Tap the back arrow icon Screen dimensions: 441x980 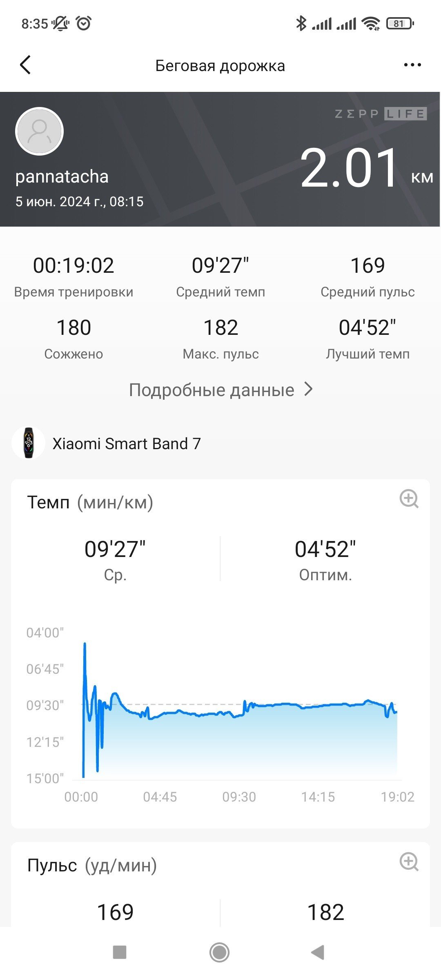[25, 65]
